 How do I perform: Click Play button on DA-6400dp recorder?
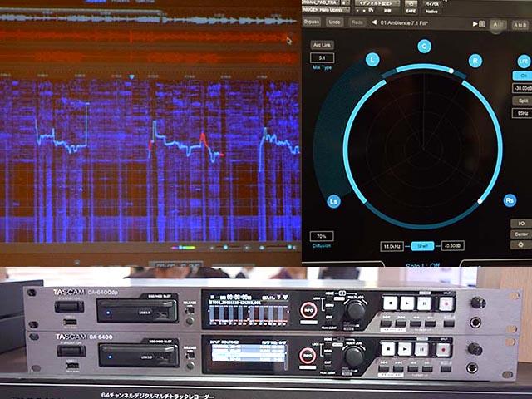pyautogui.click(x=407, y=303)
